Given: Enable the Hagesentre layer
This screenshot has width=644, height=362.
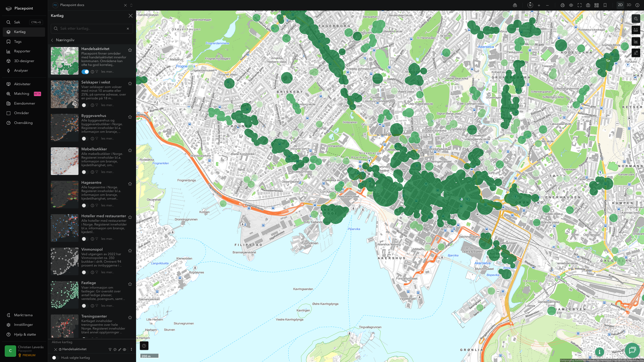Looking at the screenshot, I should click(85, 206).
